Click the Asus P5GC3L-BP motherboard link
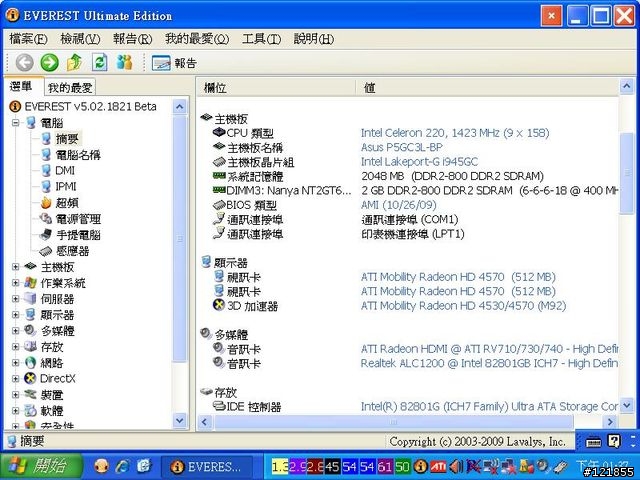Screen dimensions: 640x480 coord(402,147)
